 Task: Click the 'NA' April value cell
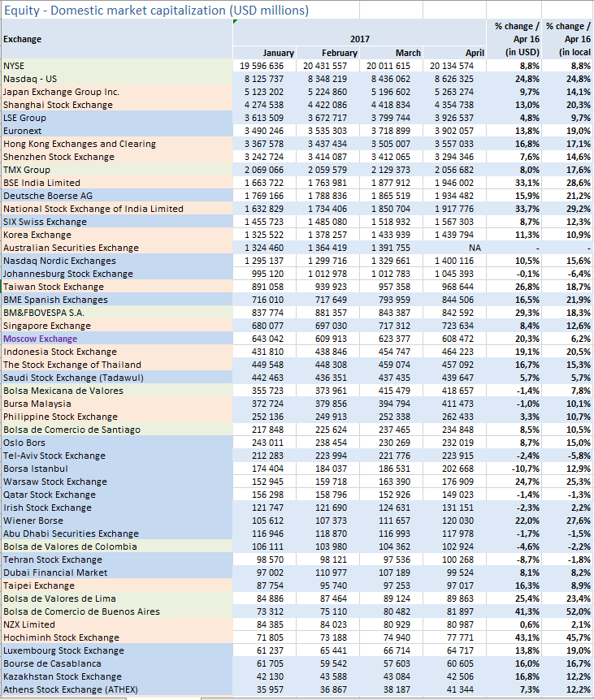tap(455, 248)
